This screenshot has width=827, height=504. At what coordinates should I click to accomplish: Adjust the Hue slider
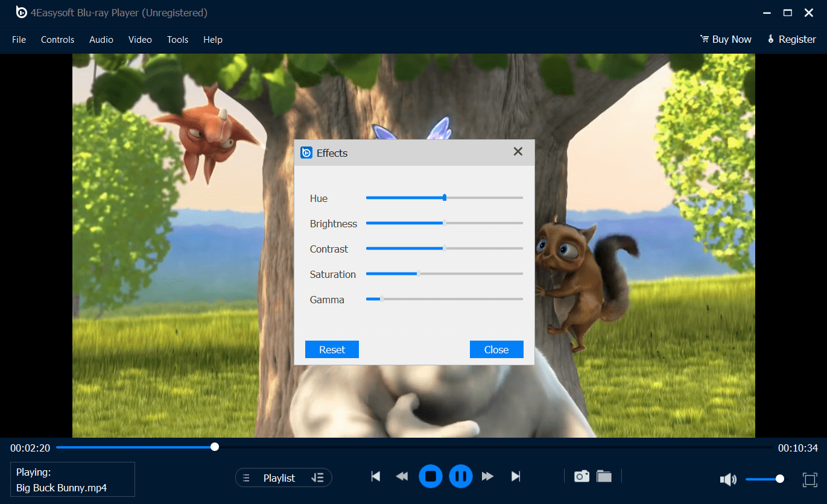pyautogui.click(x=445, y=198)
